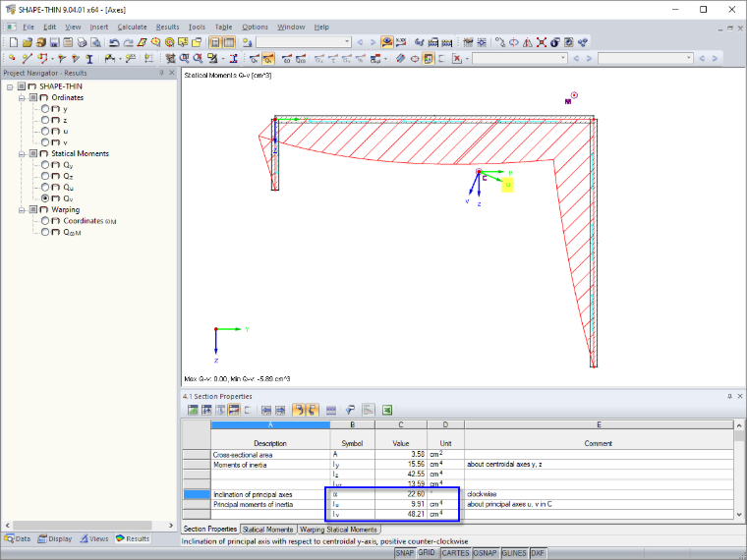The width and height of the screenshot is (747, 560).
Task: Select the u ordinate radio button
Action: [x=45, y=131]
